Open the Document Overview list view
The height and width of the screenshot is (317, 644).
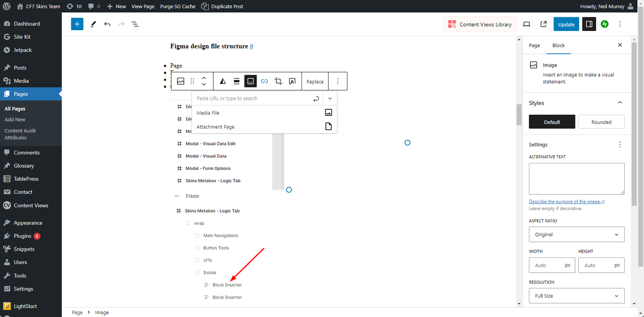[x=135, y=24]
